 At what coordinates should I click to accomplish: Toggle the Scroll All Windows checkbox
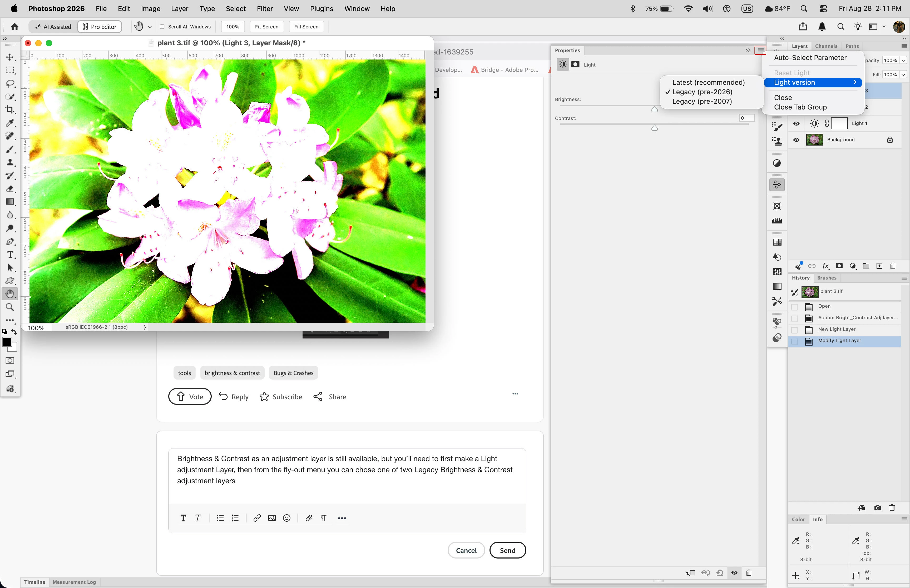click(162, 27)
